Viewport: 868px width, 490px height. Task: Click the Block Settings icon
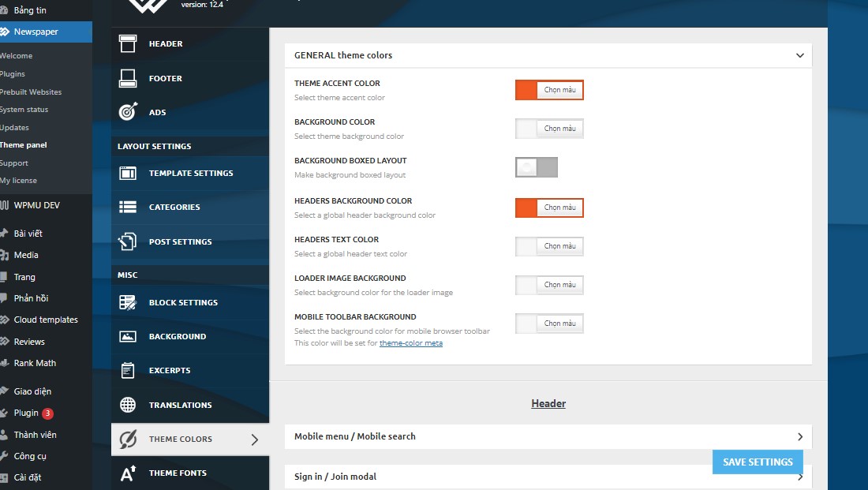click(x=128, y=302)
